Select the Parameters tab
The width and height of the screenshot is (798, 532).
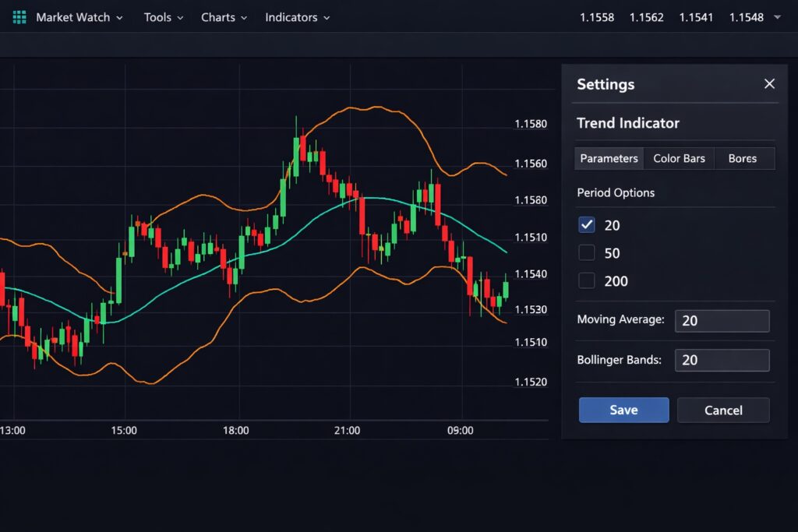click(609, 158)
